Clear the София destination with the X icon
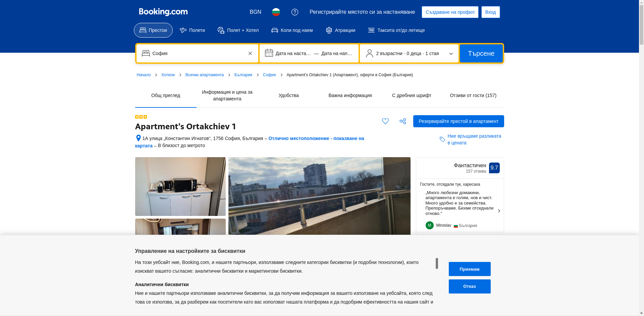Viewport: 644px width, 316px height. 250,53
